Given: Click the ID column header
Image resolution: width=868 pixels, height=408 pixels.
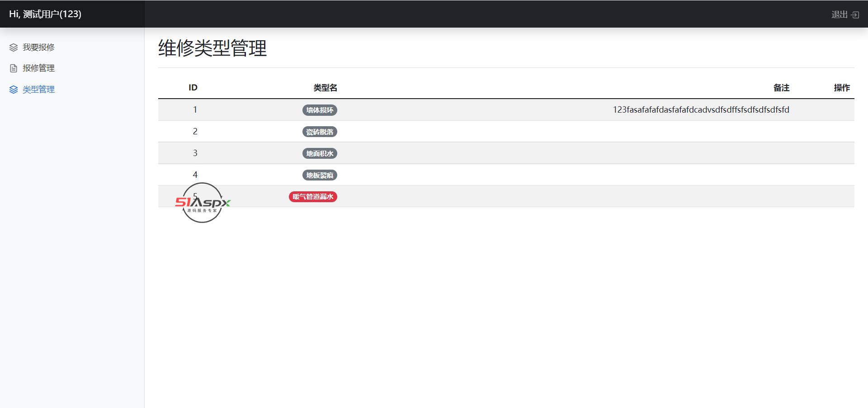Looking at the screenshot, I should pos(193,88).
